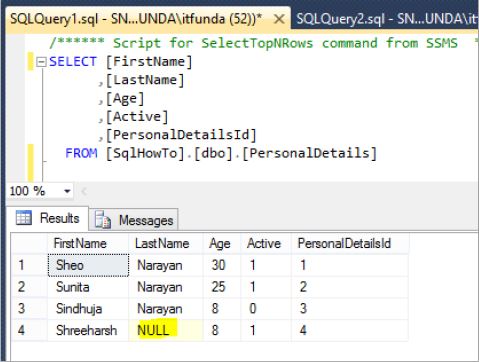Click the Active column header
Image resolution: width=479 pixels, height=362 pixels.
(x=266, y=243)
